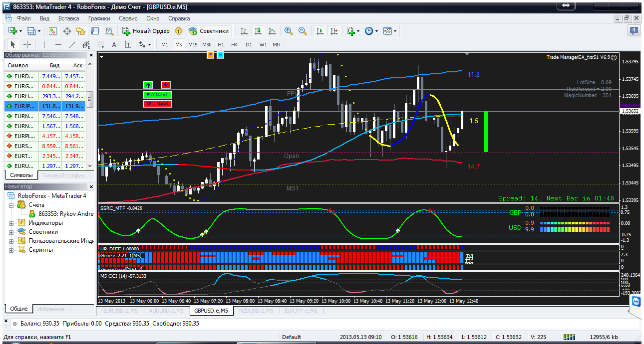Select the equidistant channel tool
Viewport: 644px width, 344px height.
coord(86,44)
